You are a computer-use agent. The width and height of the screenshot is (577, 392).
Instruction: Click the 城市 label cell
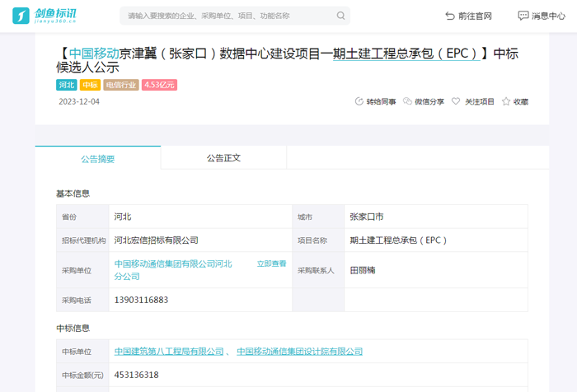(x=318, y=217)
